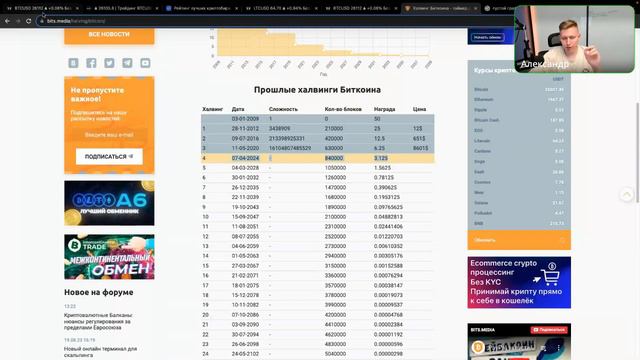Select the active Халвинг Биткоина tab

coord(441,8)
